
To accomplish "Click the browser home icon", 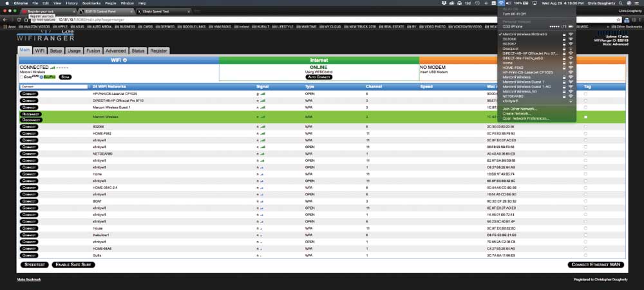I will point(26,19).
